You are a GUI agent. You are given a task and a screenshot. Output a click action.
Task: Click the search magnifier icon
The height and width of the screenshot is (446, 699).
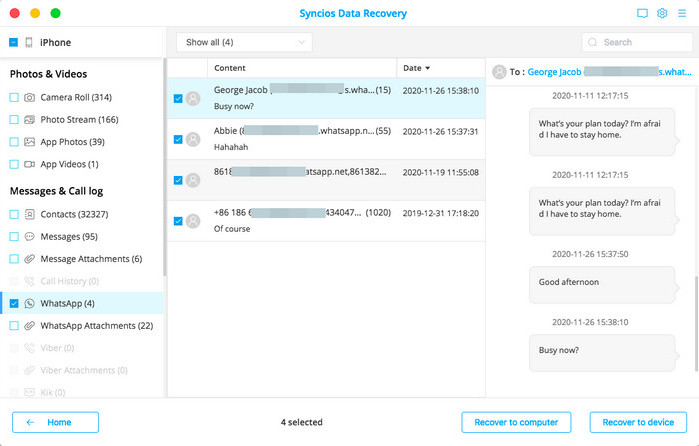pyautogui.click(x=592, y=42)
